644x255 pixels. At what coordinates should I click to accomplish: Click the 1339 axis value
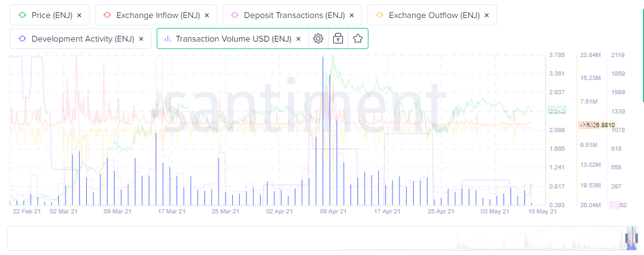[x=618, y=112]
